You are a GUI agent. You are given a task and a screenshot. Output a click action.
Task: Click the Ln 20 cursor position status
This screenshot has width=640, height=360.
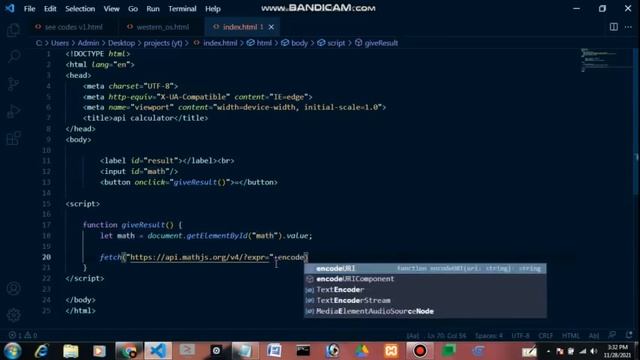click(447, 336)
